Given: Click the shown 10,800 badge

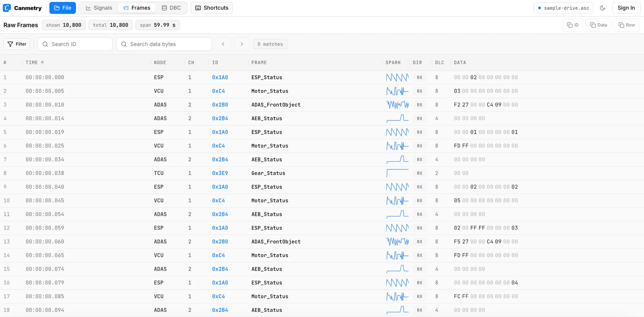Looking at the screenshot, I should pos(63,25).
